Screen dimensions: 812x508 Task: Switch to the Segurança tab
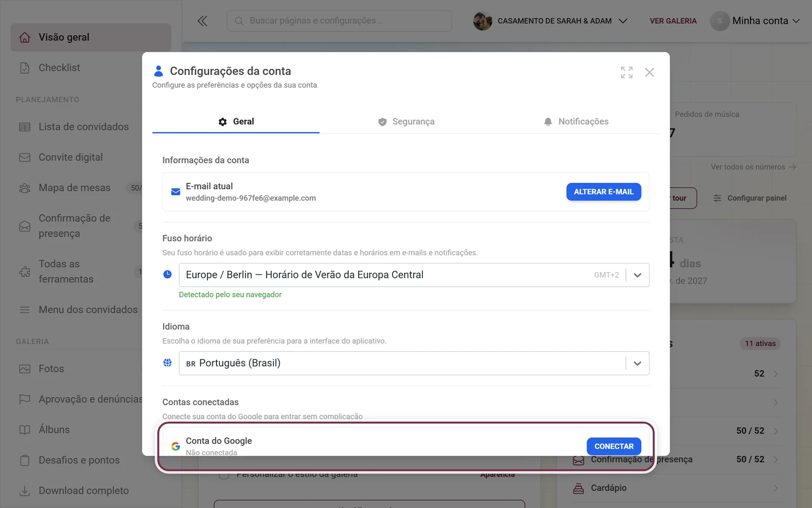tap(406, 121)
